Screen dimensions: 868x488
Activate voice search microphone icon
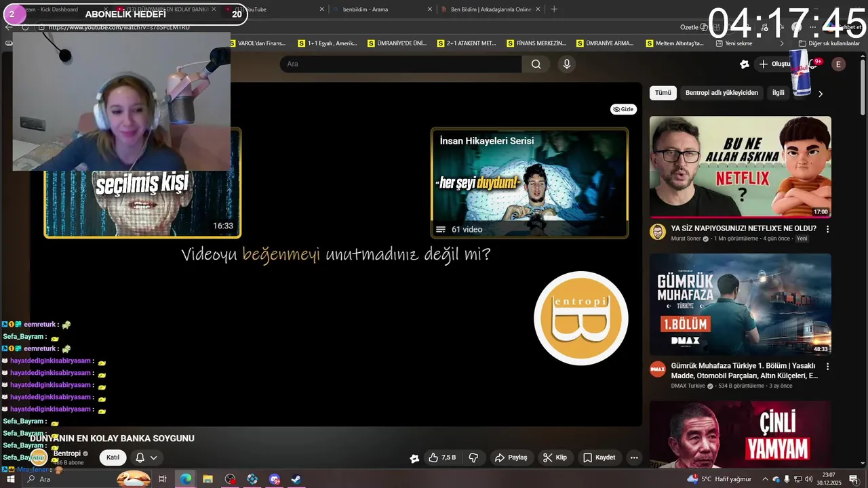point(567,64)
